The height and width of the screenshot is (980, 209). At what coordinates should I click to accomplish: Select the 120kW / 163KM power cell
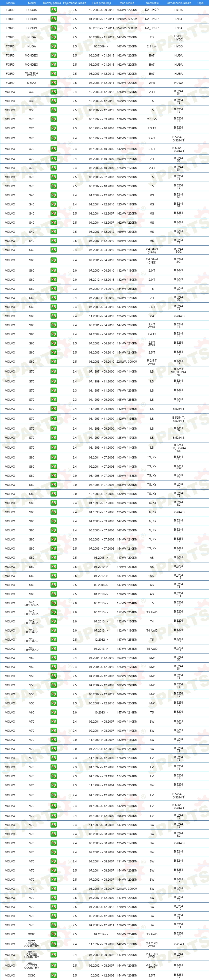127,476
